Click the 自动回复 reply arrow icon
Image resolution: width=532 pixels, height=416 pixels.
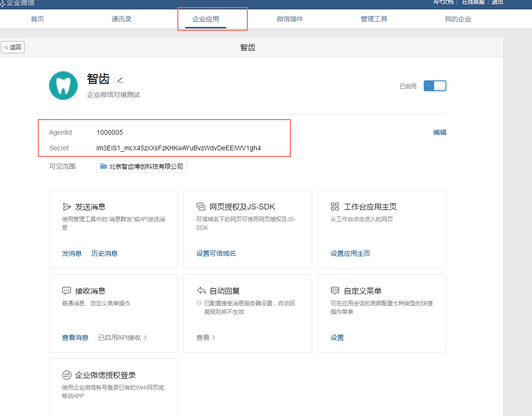click(201, 291)
